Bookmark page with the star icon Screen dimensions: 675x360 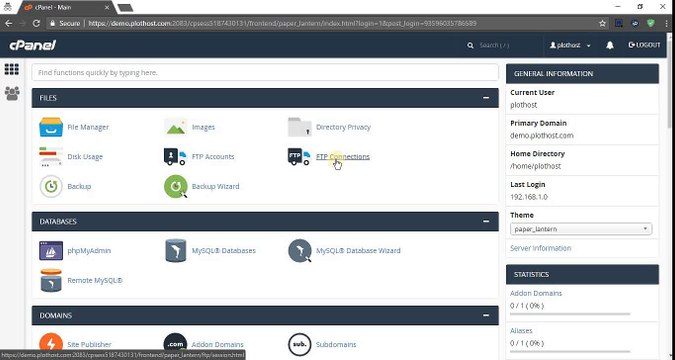(x=602, y=23)
